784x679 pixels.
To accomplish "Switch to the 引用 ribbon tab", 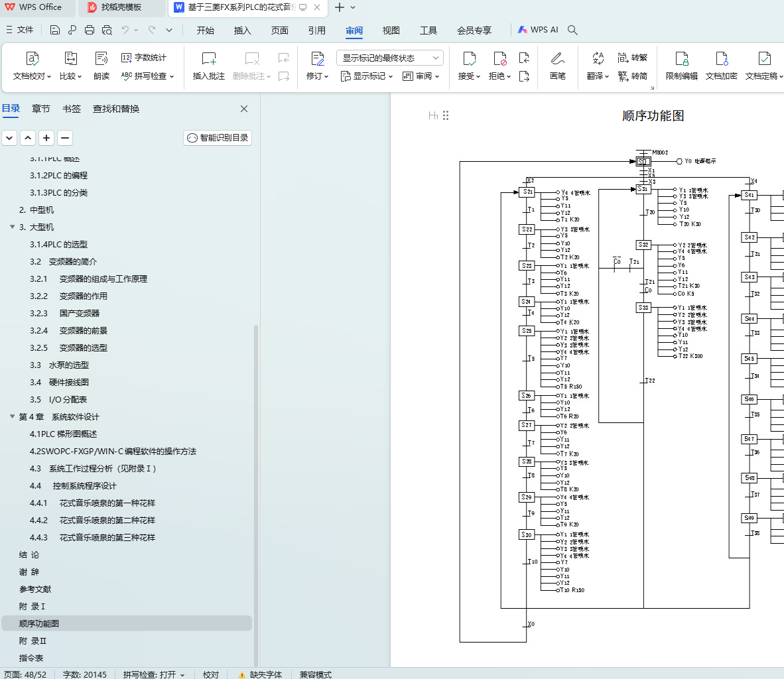I will point(317,31).
